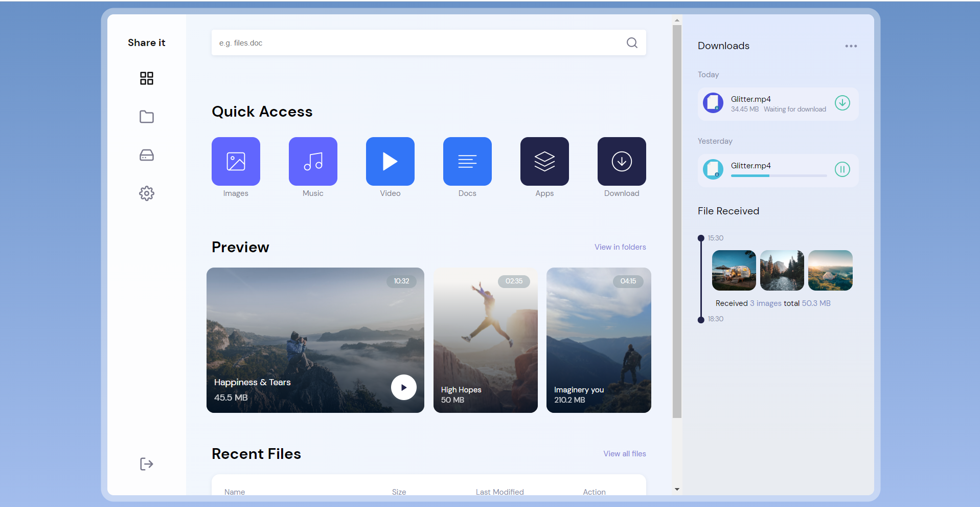This screenshot has height=507, width=980.
Task: Open Images quick access tile
Action: [236, 161]
